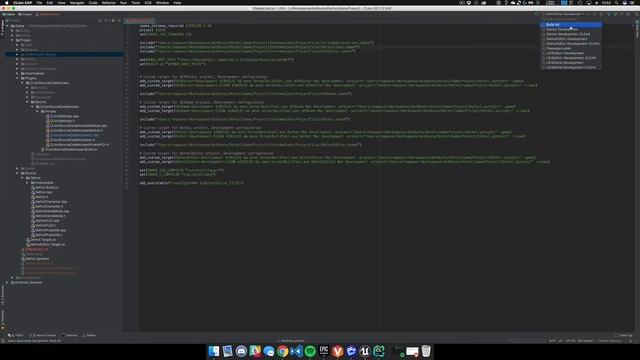Open the CMake tool window

[89, 336]
